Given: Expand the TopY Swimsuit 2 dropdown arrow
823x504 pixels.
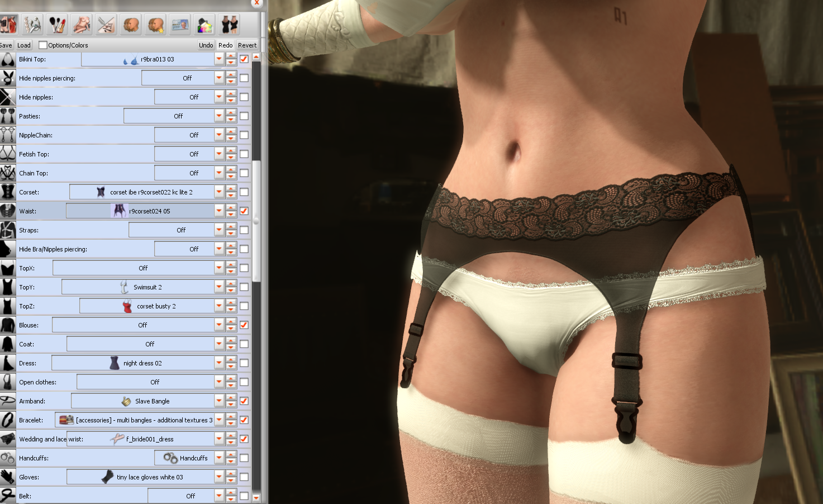Looking at the screenshot, I should [219, 287].
